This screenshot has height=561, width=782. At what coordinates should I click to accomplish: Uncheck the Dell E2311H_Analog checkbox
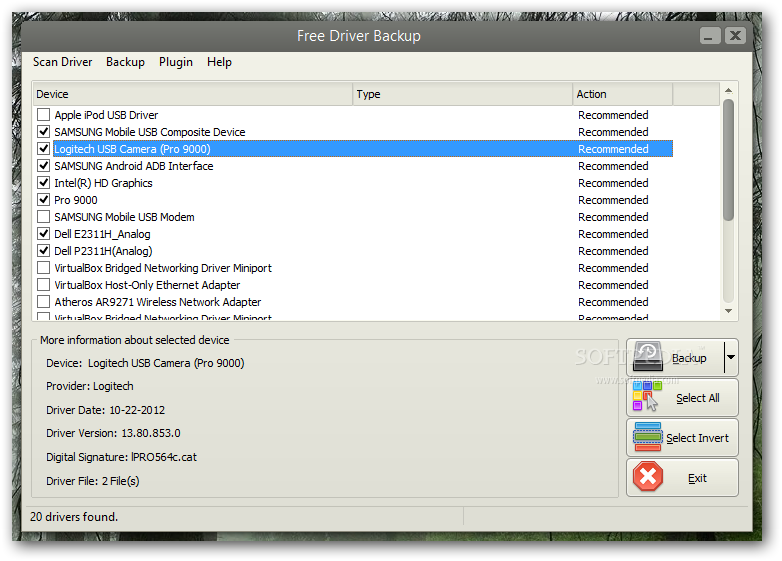pyautogui.click(x=43, y=233)
